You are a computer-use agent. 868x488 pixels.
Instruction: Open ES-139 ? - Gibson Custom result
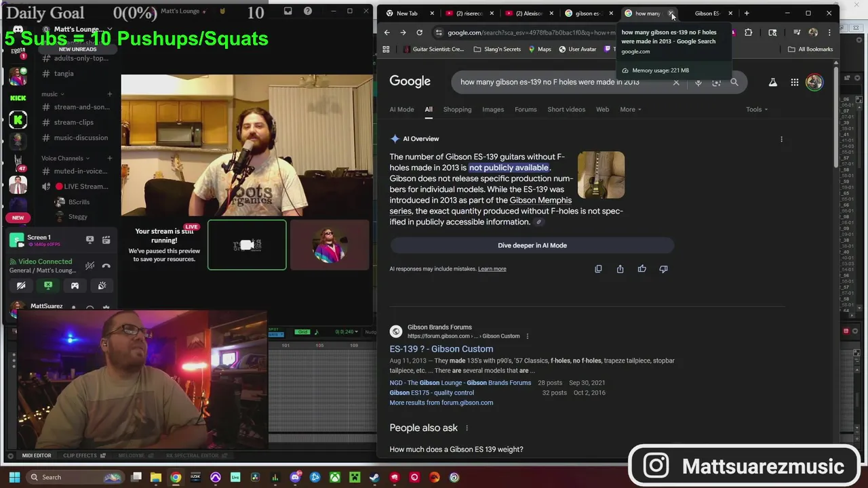[441, 348]
